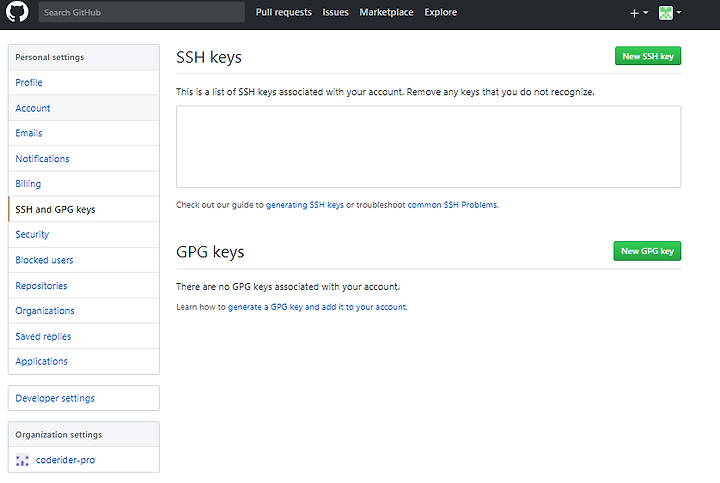The image size is (720, 483).
Task: Click the New GPG key button
Action: tap(647, 251)
